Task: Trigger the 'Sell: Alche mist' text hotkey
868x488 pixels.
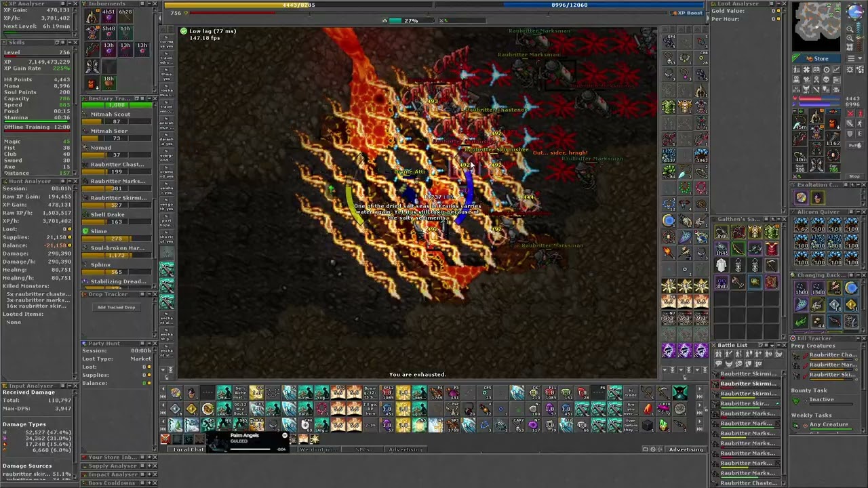Action: [x=240, y=393]
